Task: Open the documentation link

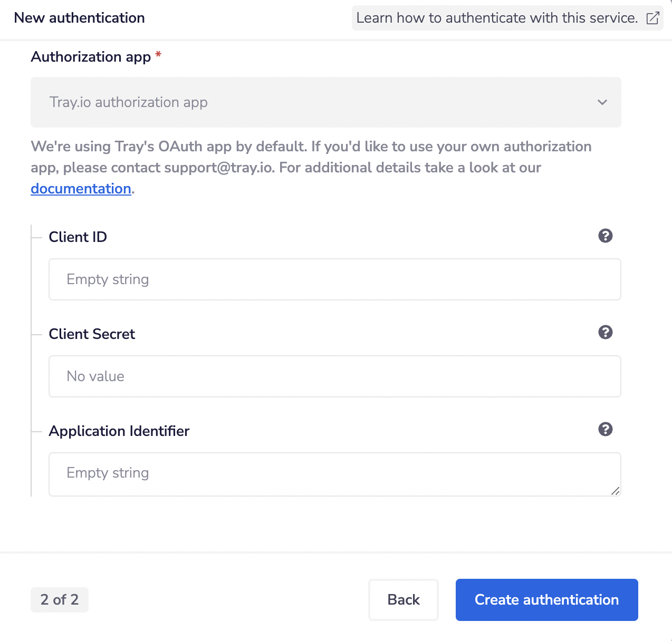Action: (81, 188)
